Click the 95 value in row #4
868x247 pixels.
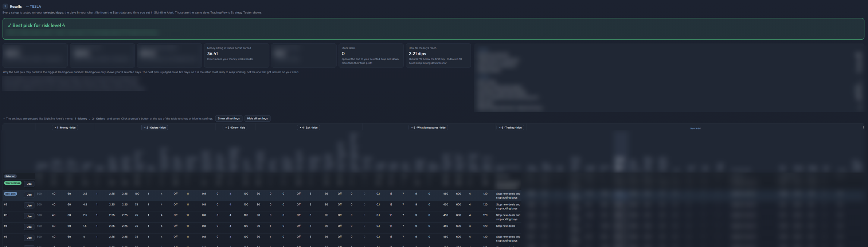pyautogui.click(x=327, y=226)
